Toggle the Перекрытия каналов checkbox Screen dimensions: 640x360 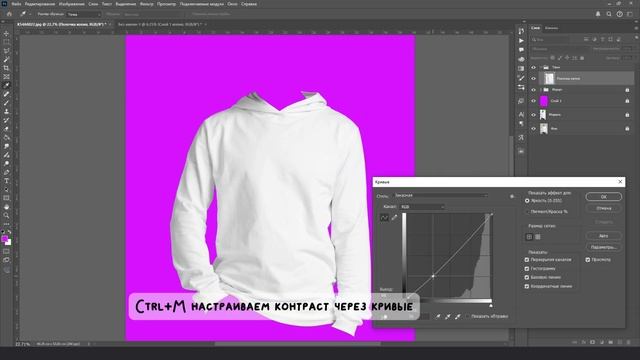click(527, 260)
